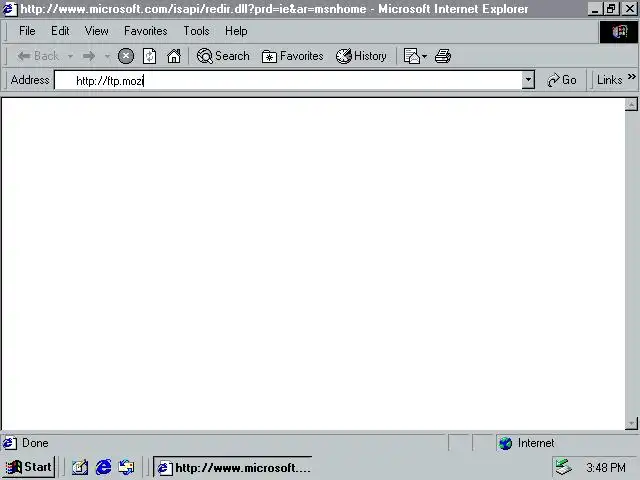Expand the Address bar dropdown list

point(528,80)
